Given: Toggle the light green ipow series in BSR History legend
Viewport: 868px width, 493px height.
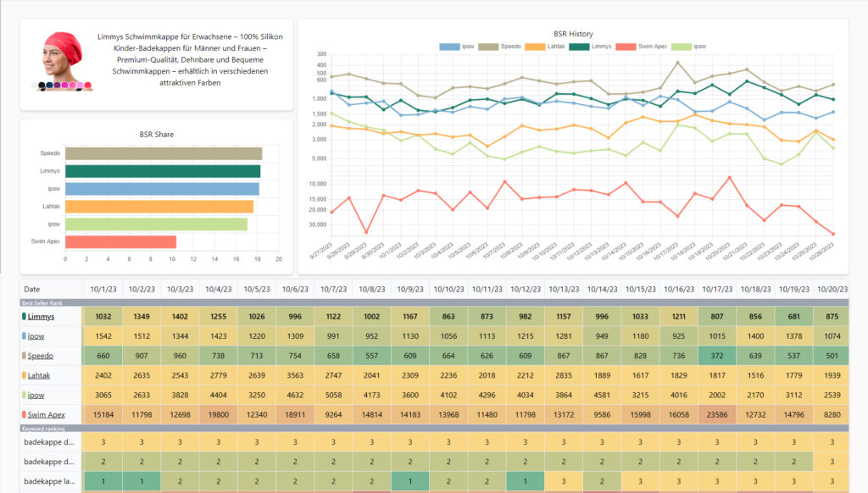Looking at the screenshot, I should (688, 47).
